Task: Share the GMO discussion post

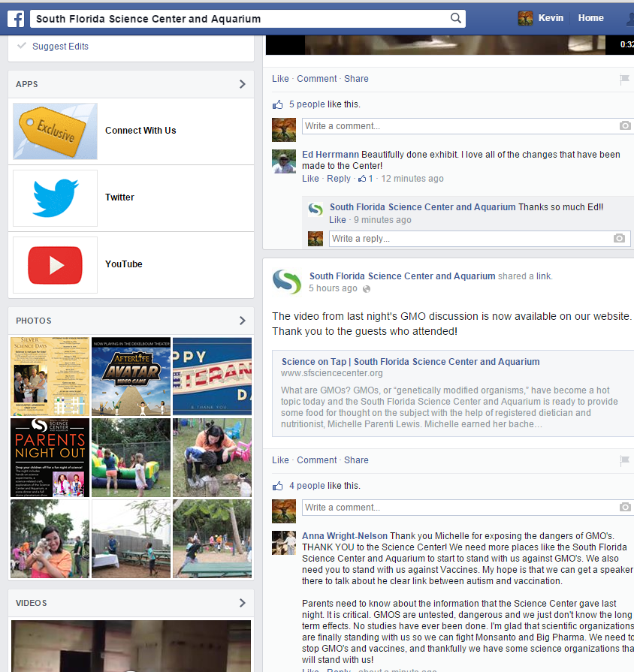Action: pos(356,460)
